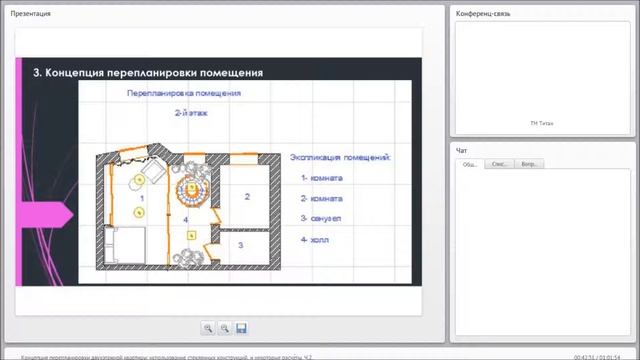The height and width of the screenshot is (360, 640).
Task: Click the presenter name in the conference video area
Action: pyautogui.click(x=542, y=123)
